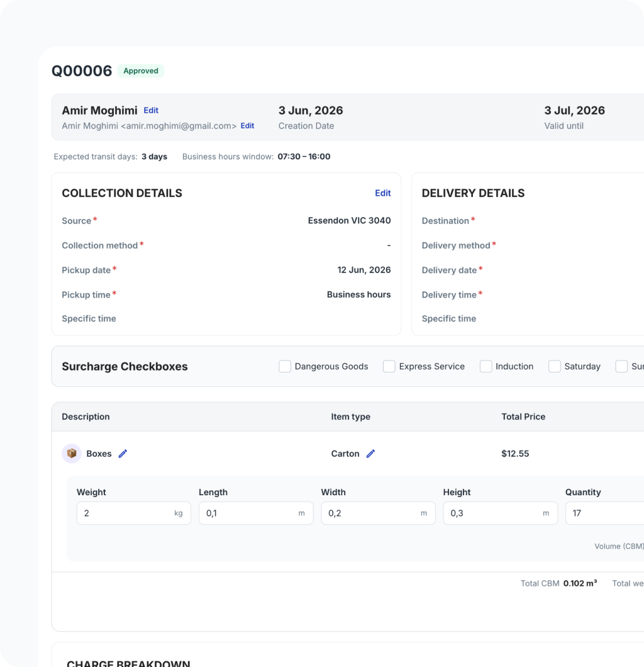Click the Collection method label
Screen dimensions: 644x667
pyautogui.click(x=100, y=245)
